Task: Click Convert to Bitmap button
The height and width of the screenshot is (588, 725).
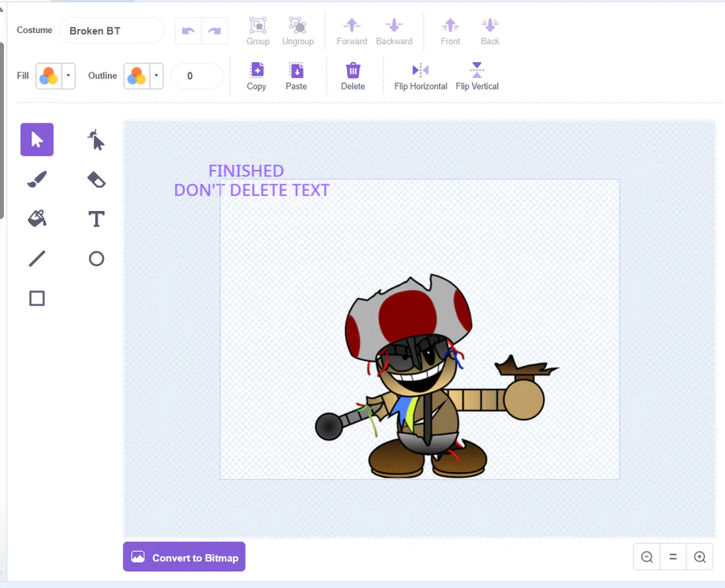Action: click(x=184, y=557)
